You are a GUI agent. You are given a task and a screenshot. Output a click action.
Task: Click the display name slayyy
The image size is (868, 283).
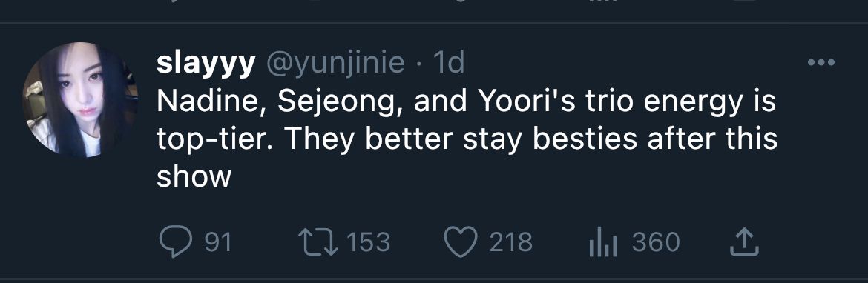[206, 64]
